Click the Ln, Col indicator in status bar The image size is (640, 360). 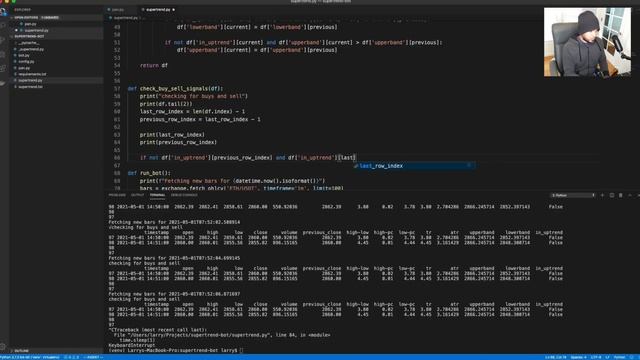click(556, 357)
